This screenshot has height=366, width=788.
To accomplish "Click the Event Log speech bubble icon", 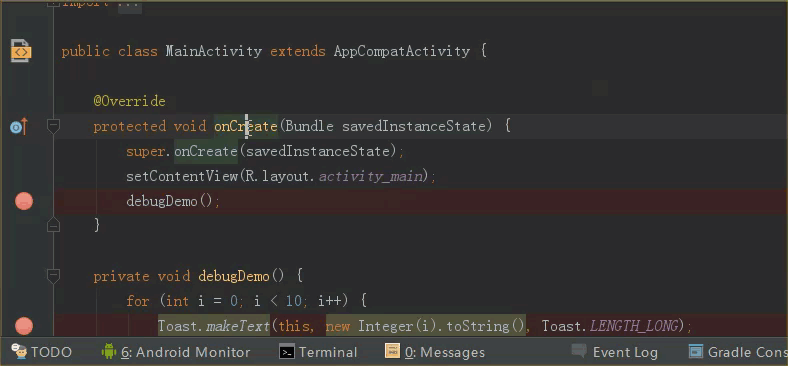I will (x=579, y=350).
